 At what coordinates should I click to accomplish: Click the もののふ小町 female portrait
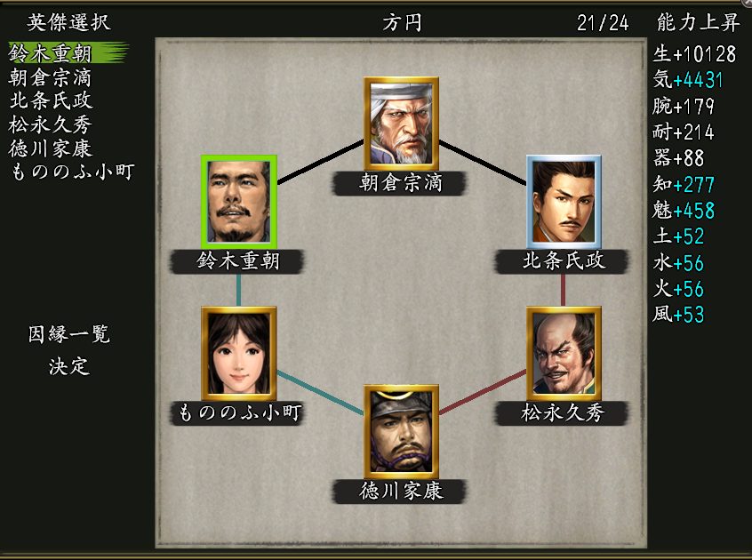(239, 354)
